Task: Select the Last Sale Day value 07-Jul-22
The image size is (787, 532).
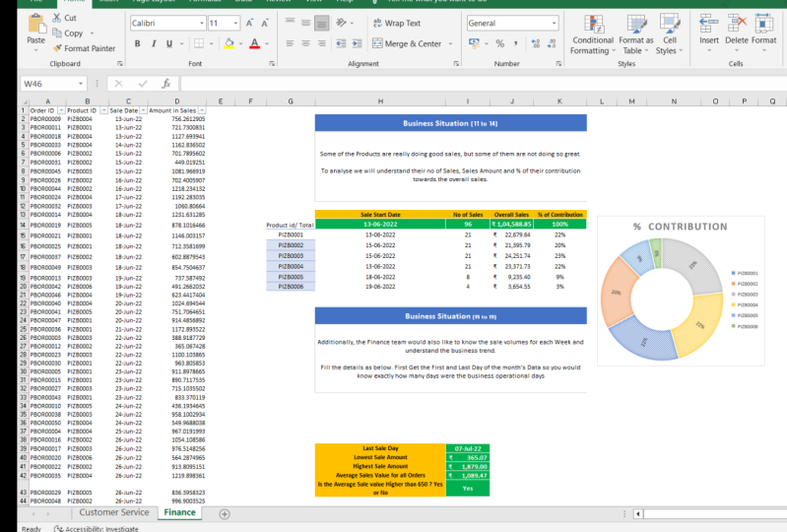Action: click(x=467, y=448)
